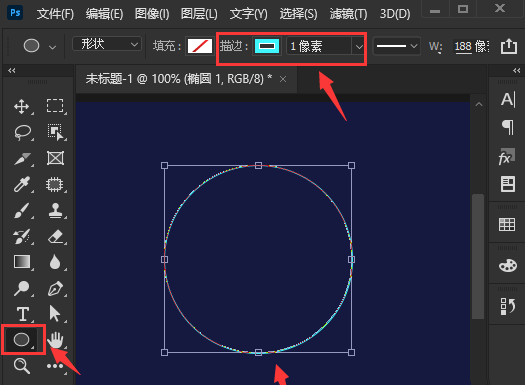The width and height of the screenshot is (525, 385).
Task: Click the scroll up arrow of canvas
Action: (x=479, y=104)
